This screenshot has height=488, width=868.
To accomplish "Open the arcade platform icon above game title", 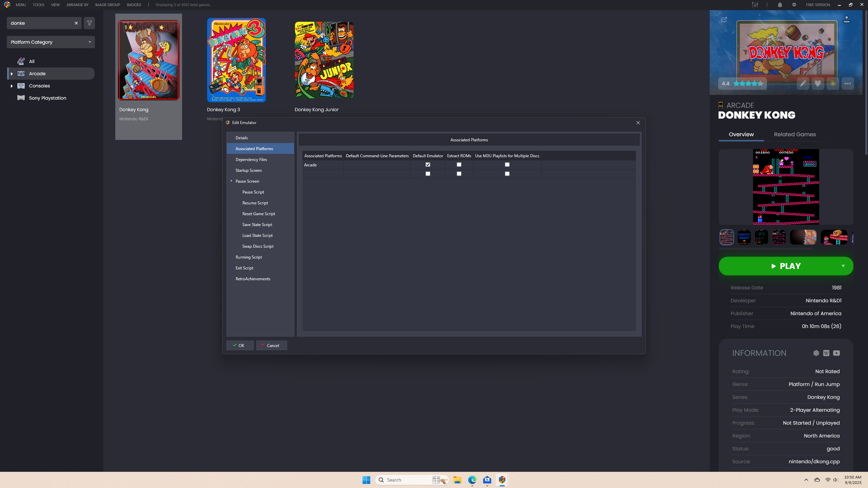I will point(721,105).
